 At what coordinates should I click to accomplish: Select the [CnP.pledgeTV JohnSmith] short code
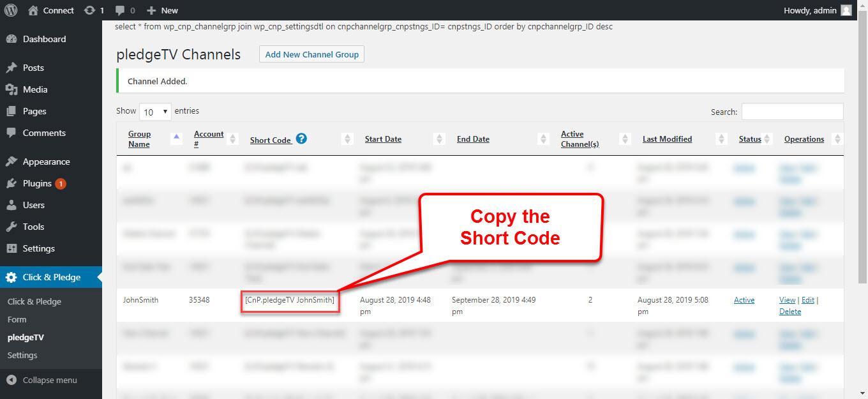[x=290, y=300]
